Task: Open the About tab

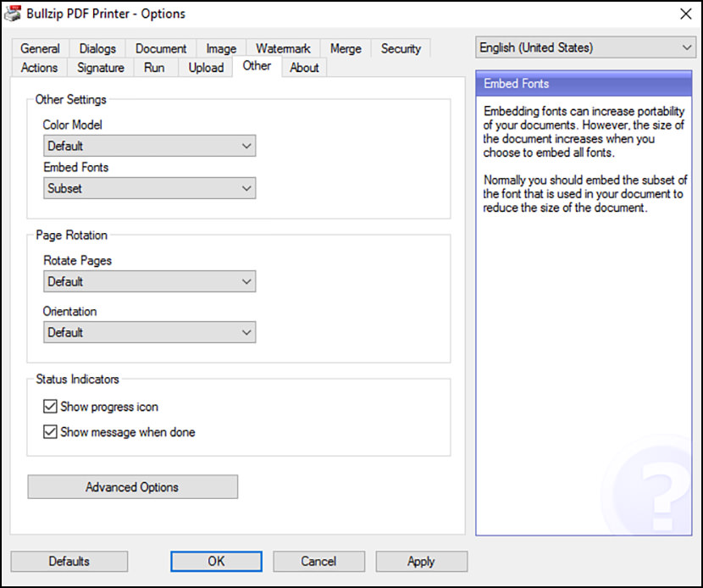Action: (304, 68)
